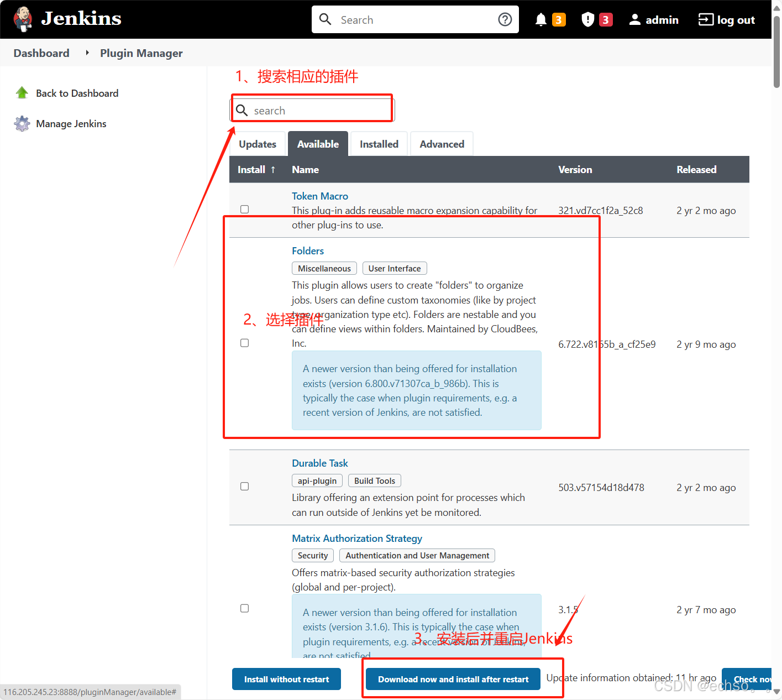
Task: Go Back to Dashboard link
Action: click(x=77, y=93)
